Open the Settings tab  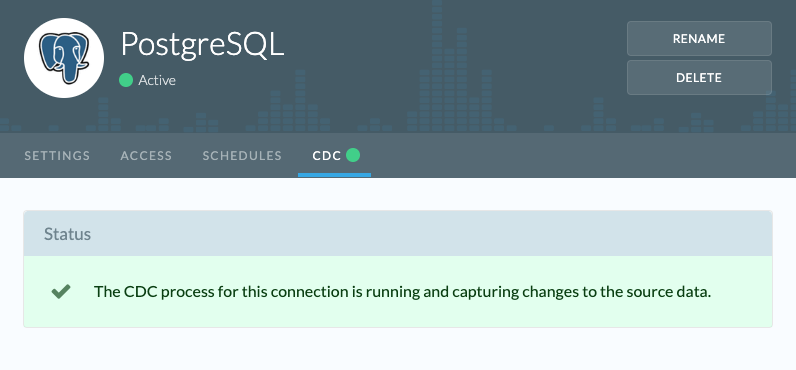click(x=57, y=155)
